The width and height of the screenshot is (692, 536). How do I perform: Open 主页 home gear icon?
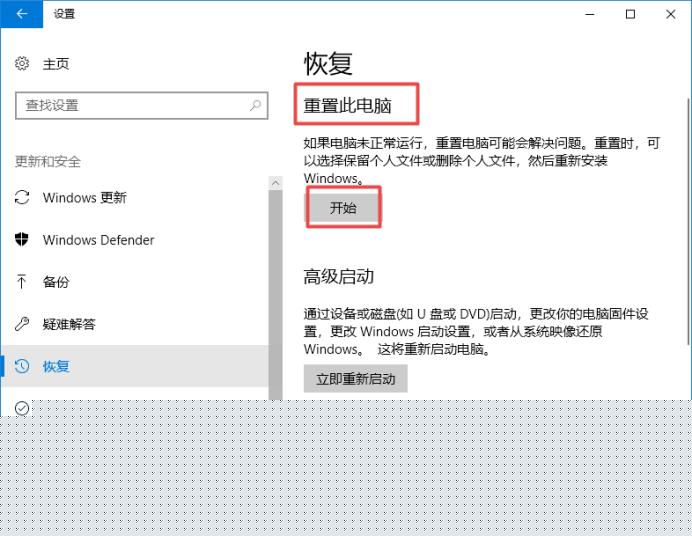point(22,64)
